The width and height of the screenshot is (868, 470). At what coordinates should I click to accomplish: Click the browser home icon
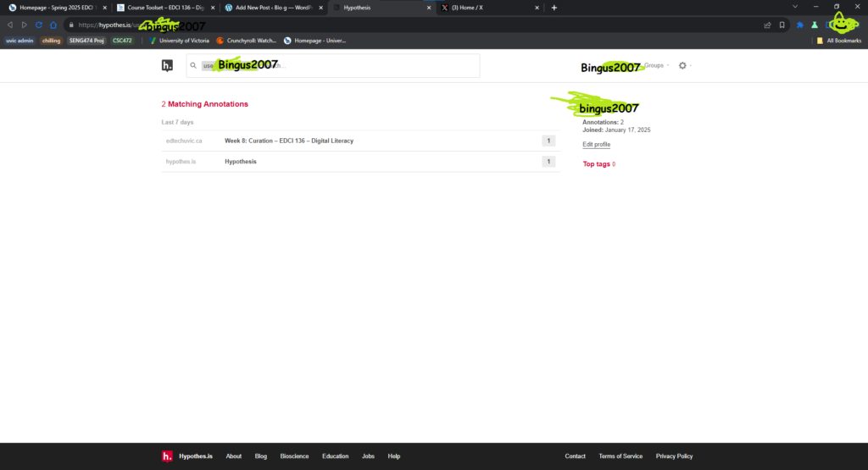53,25
